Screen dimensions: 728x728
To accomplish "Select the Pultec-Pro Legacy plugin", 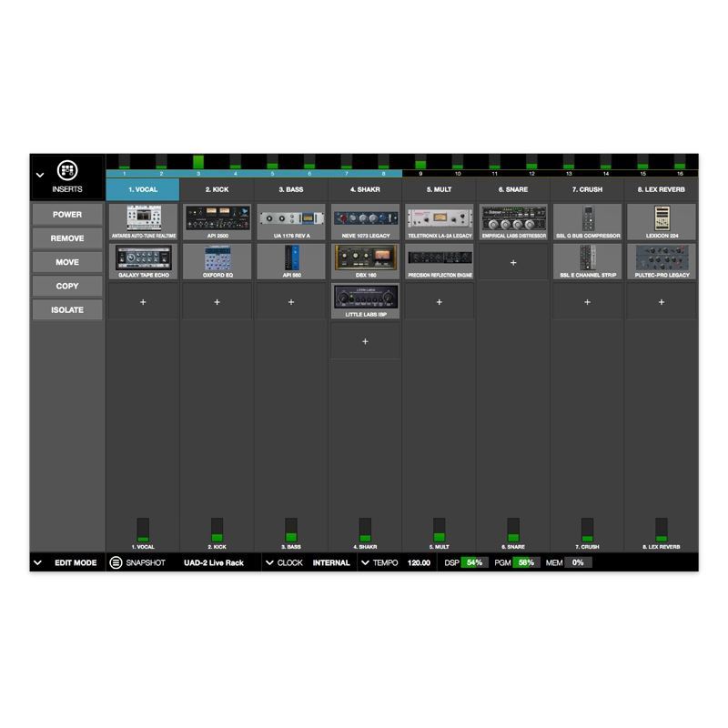I will [662, 261].
